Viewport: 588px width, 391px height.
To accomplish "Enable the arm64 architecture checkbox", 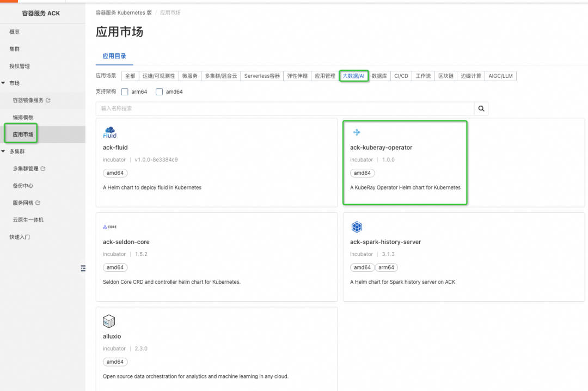I will (x=125, y=91).
